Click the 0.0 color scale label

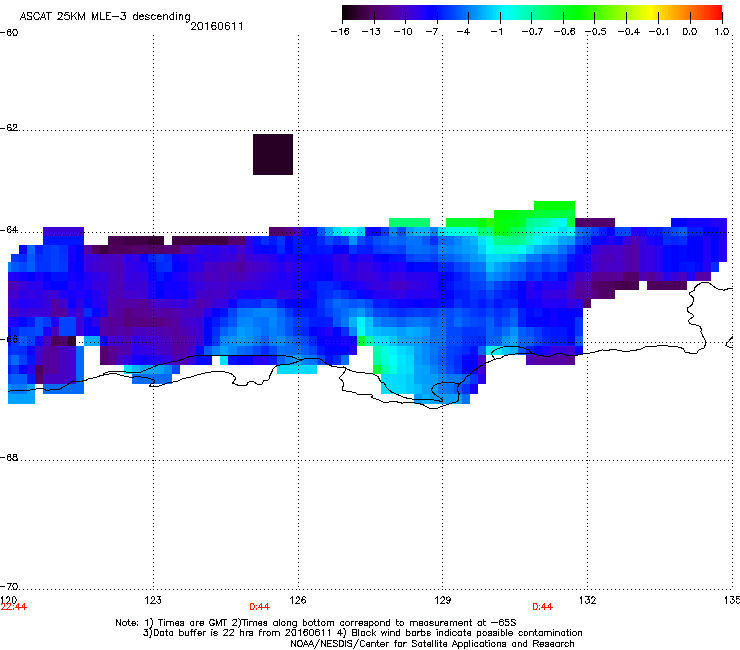coord(690,32)
